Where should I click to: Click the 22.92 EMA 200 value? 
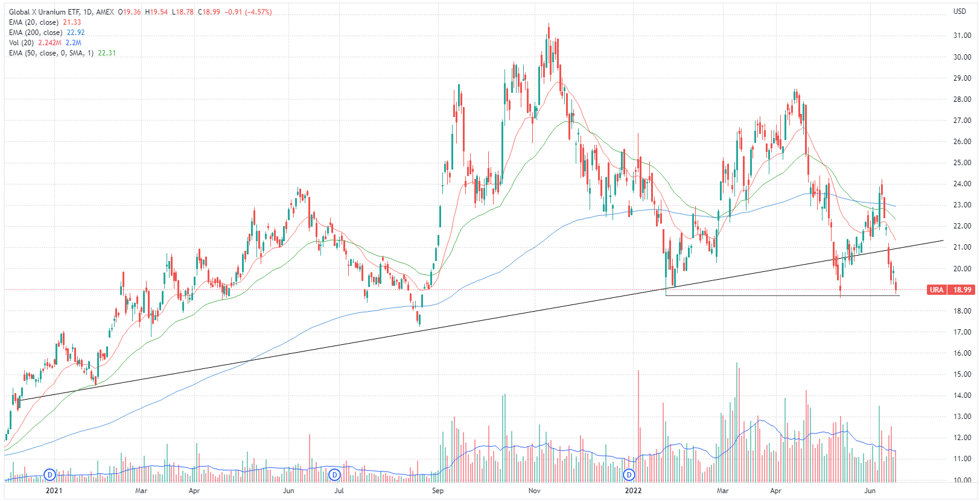point(75,33)
